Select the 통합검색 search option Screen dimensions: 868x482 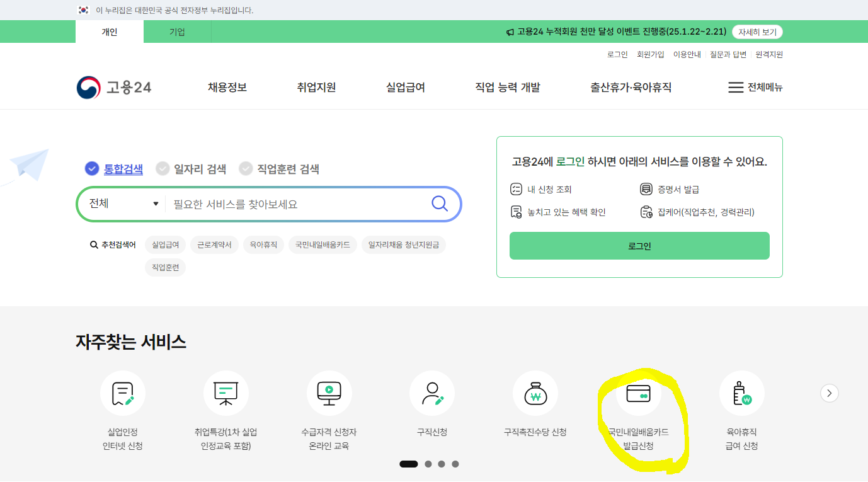coord(114,168)
